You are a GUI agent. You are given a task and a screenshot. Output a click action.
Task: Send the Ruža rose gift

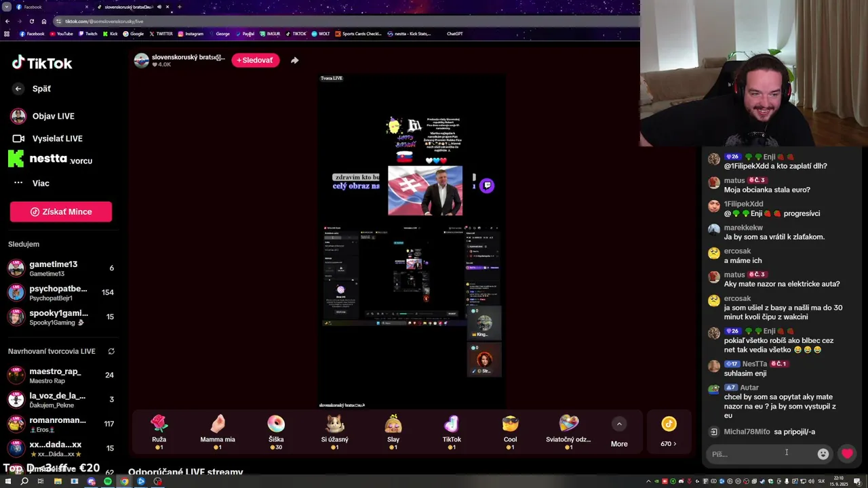159,432
